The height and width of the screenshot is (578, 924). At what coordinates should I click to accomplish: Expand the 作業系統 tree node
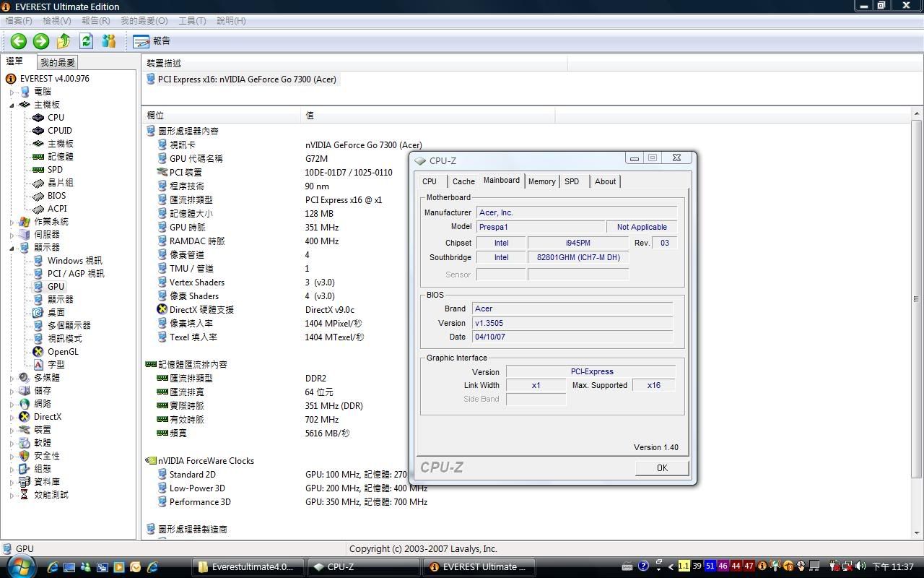[x=12, y=222]
